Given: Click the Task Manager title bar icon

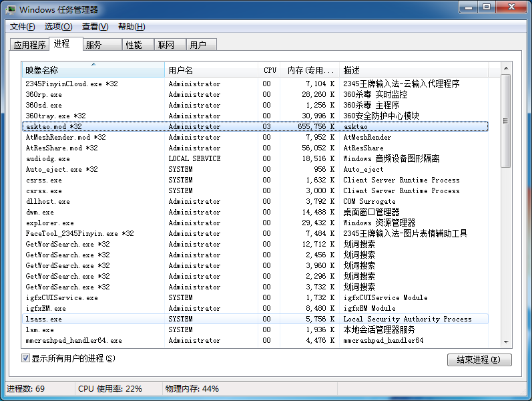Looking at the screenshot, I should click(11, 9).
